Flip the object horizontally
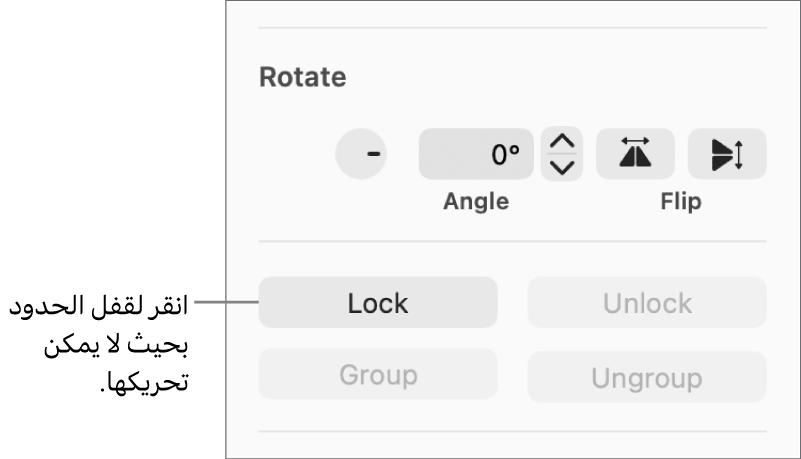The image size is (801, 459). (x=635, y=154)
